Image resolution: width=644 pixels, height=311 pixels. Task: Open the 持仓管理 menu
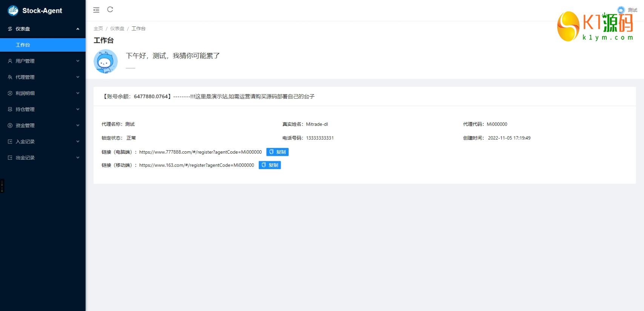43,109
